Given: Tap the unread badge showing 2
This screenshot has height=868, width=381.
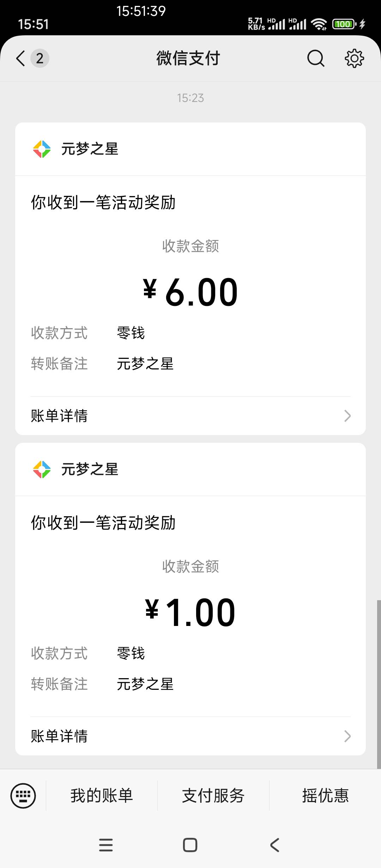Looking at the screenshot, I should coord(40,58).
